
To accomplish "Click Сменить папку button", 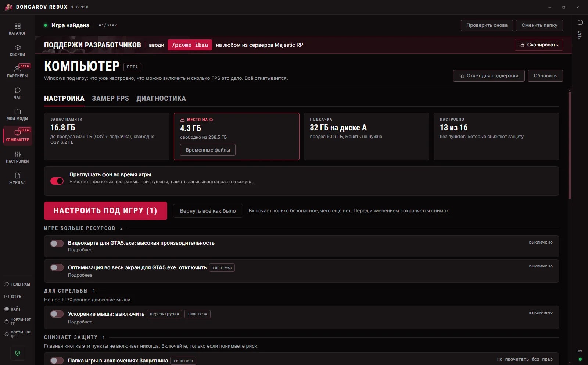I will 539,25.
